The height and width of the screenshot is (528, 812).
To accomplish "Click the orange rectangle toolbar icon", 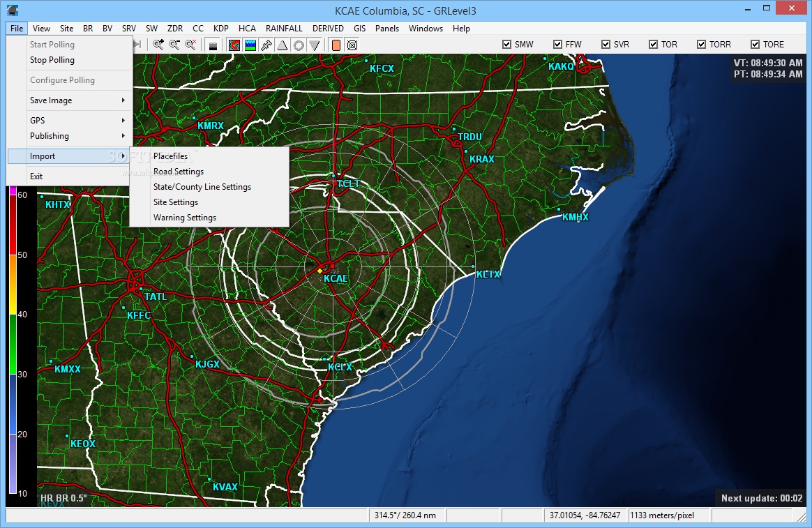I will 336,45.
